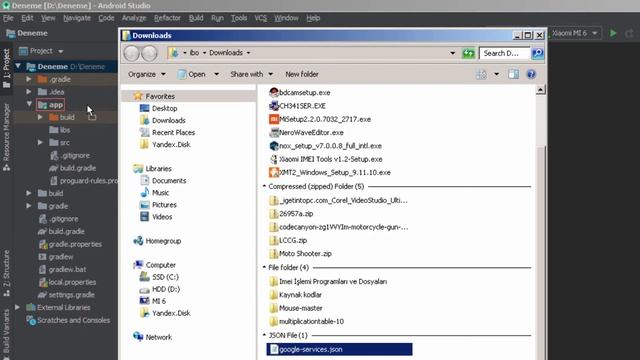Screen dimensions: 640x360
Task: Open Downloads in Favorites
Action: point(162,120)
